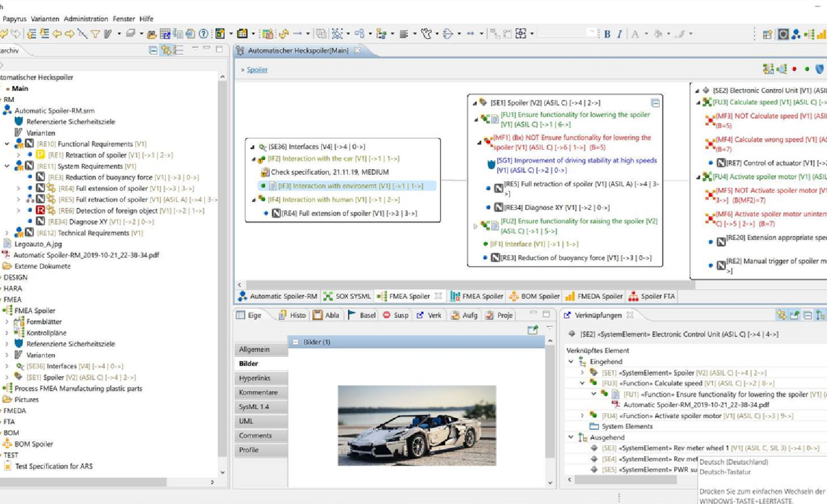
Task: Click the blue shield icon in editor header
Action: coord(819,69)
